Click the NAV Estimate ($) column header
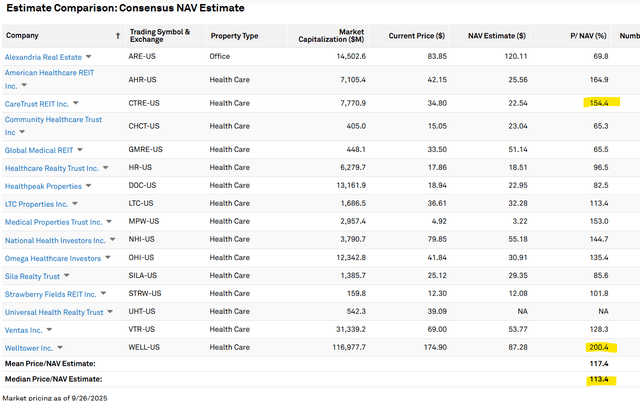Screen dimensions: 640x401 [x=498, y=36]
